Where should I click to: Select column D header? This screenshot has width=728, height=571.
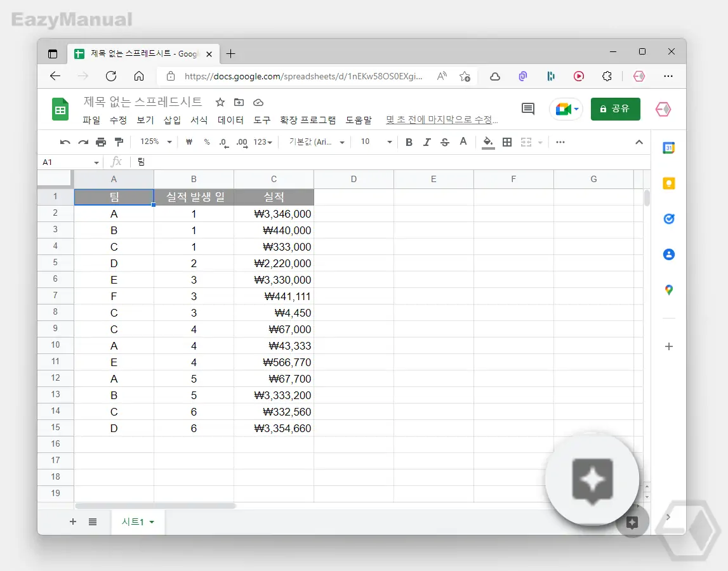[354, 179]
